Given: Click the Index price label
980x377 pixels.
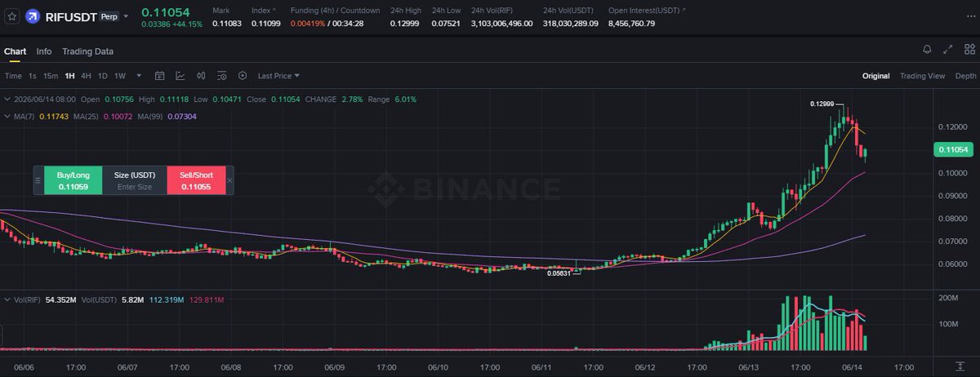Looking at the screenshot, I should pos(261,10).
